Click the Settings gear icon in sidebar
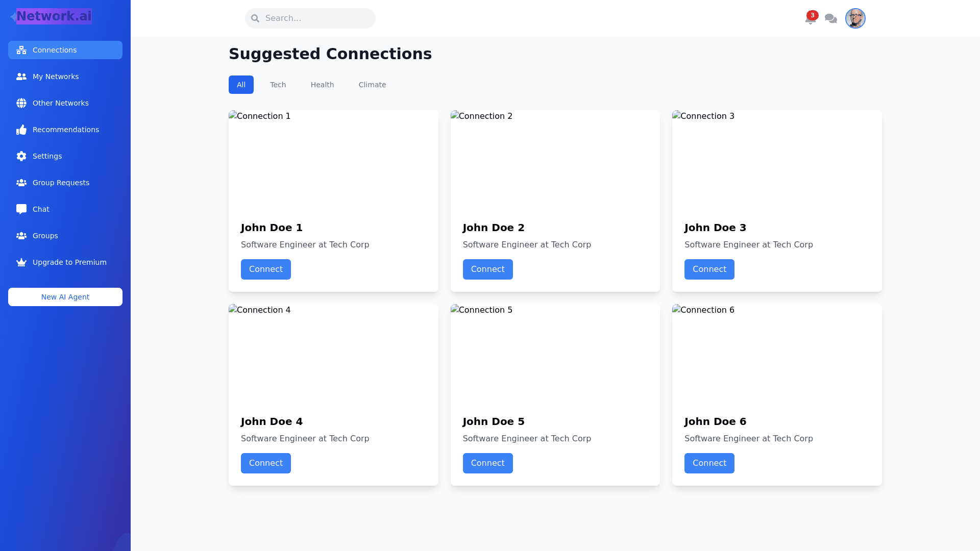Viewport: 980px width, 551px height. coord(21,156)
